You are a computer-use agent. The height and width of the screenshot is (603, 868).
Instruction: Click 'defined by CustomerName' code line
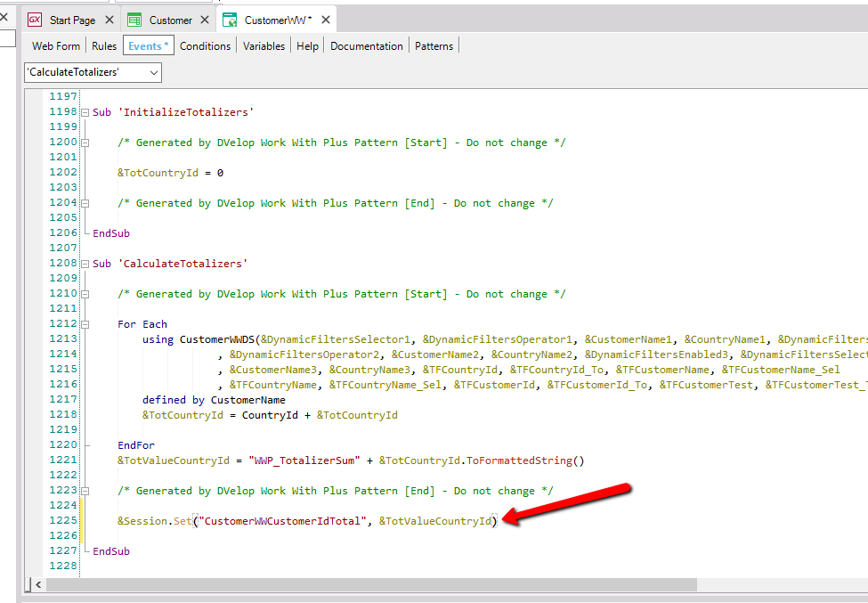coord(214,400)
